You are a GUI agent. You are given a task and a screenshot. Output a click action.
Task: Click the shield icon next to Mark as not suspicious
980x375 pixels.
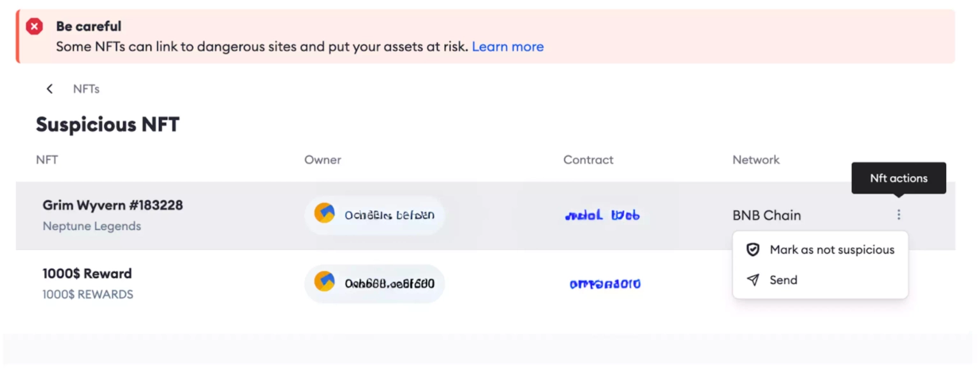click(753, 250)
